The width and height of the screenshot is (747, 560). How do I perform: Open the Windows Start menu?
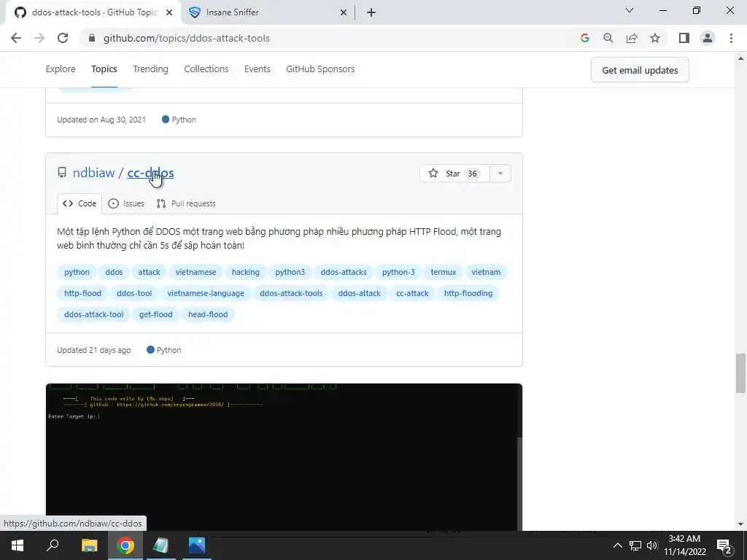point(18,545)
